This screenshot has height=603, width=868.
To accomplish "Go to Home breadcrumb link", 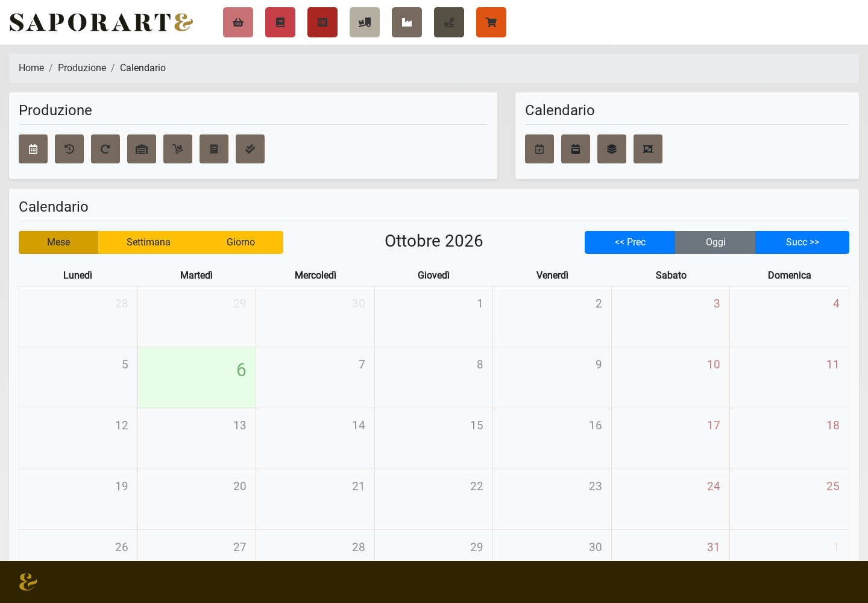I will (x=31, y=68).
